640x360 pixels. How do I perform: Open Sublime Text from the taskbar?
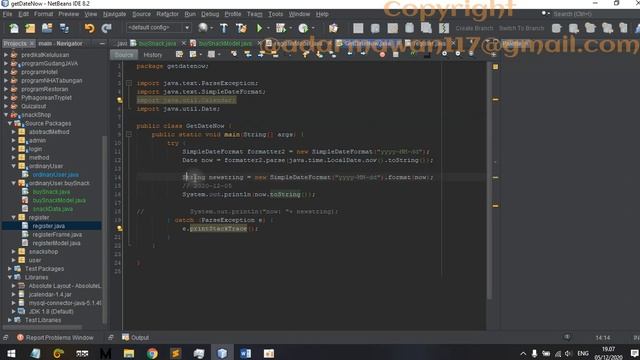click(x=176, y=353)
